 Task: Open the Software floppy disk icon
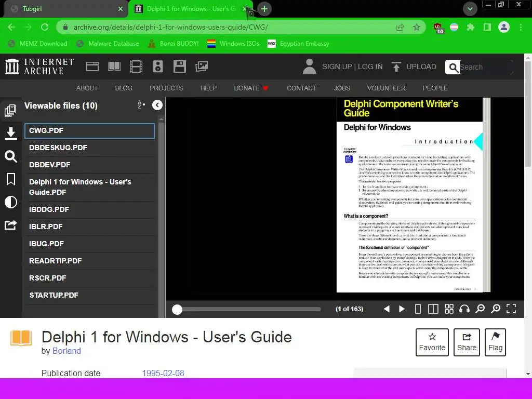pos(179,66)
